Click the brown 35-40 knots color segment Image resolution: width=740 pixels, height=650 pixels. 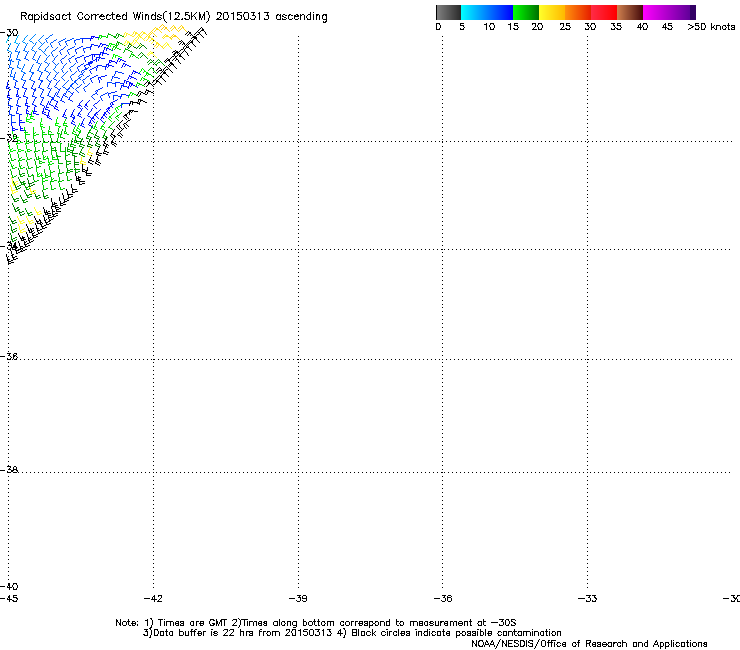pos(630,12)
